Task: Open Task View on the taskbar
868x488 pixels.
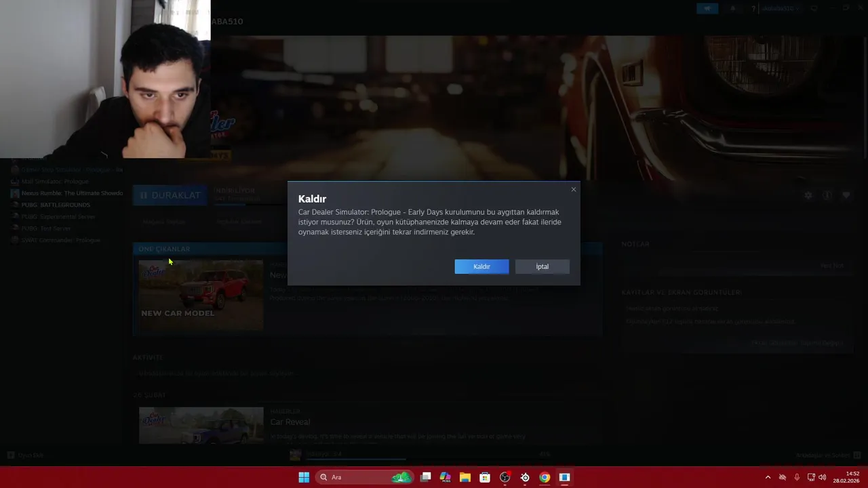Action: [x=426, y=477]
